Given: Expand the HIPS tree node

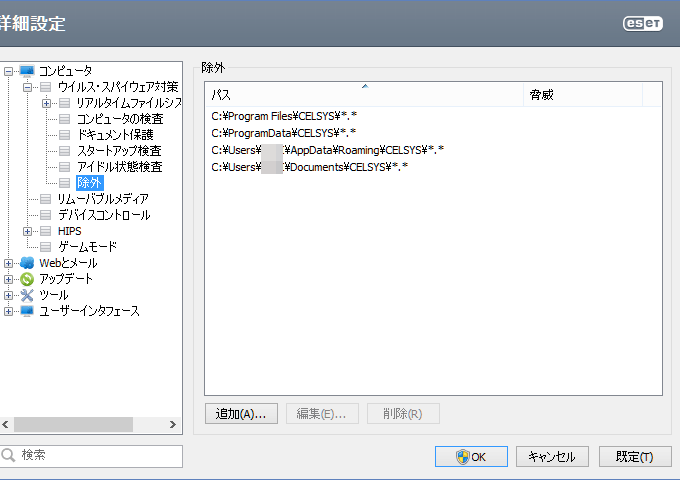Looking at the screenshot, I should click(x=27, y=231).
